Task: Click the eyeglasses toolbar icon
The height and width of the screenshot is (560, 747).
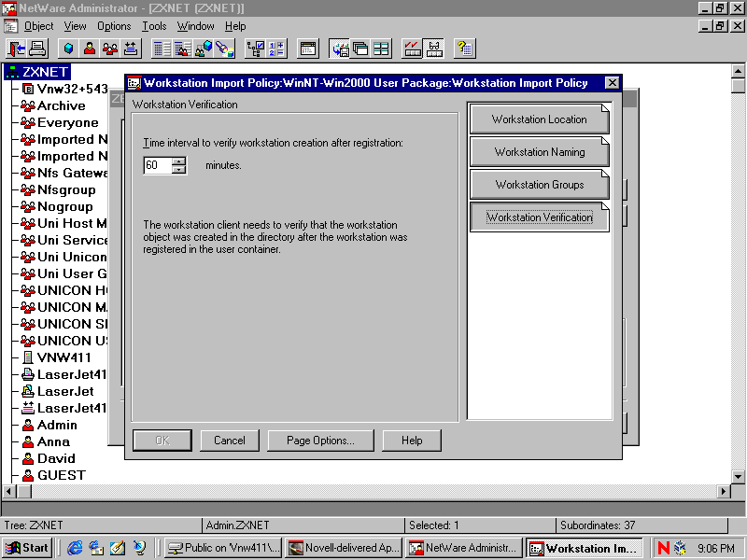Action: (433, 49)
